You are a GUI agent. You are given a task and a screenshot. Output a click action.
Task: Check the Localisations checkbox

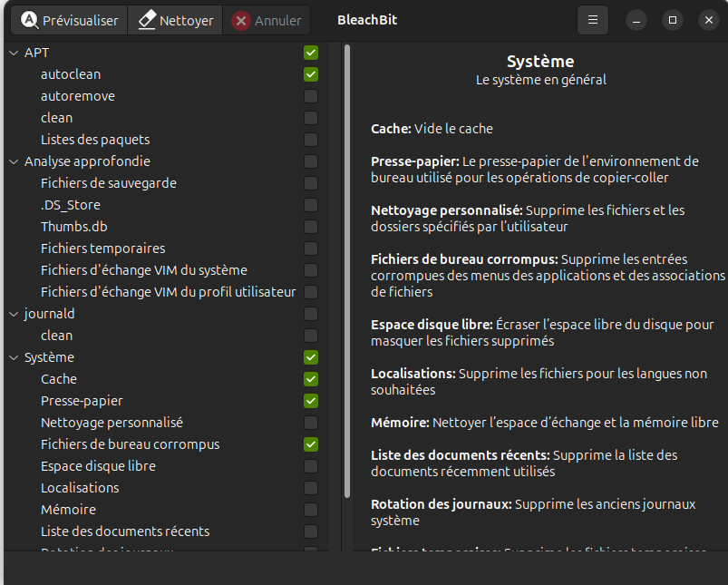(311, 488)
